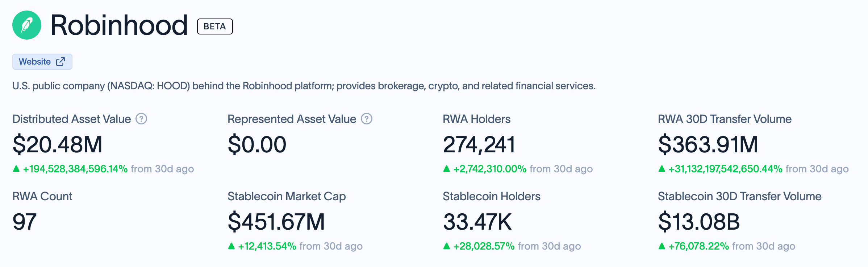Screen dimensions: 868x267
Task: Select the $451.67M value
Action: pos(276,222)
